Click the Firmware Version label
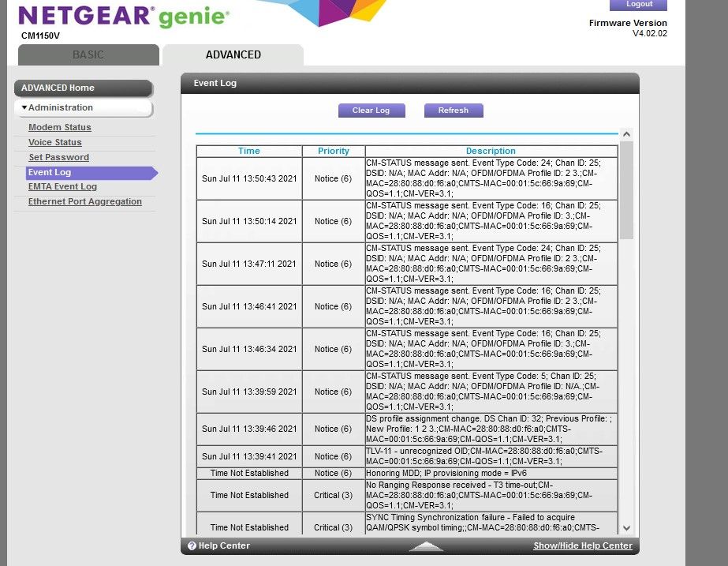 point(628,23)
